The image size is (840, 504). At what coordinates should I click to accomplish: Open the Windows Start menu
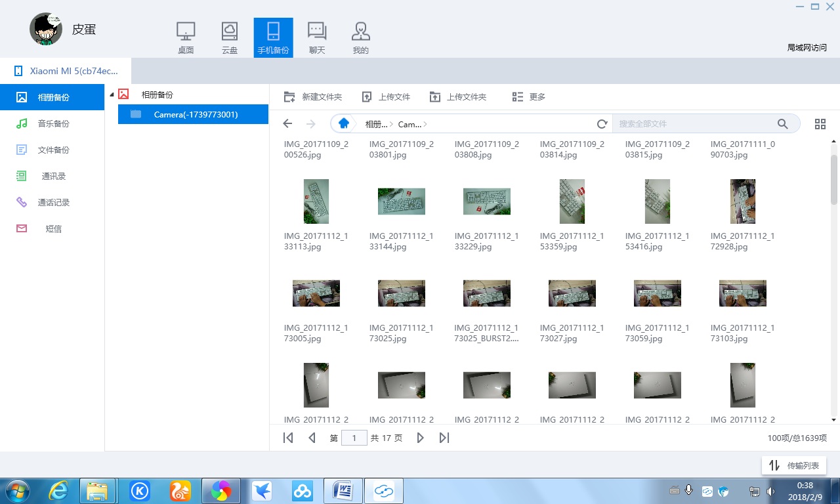(16, 491)
